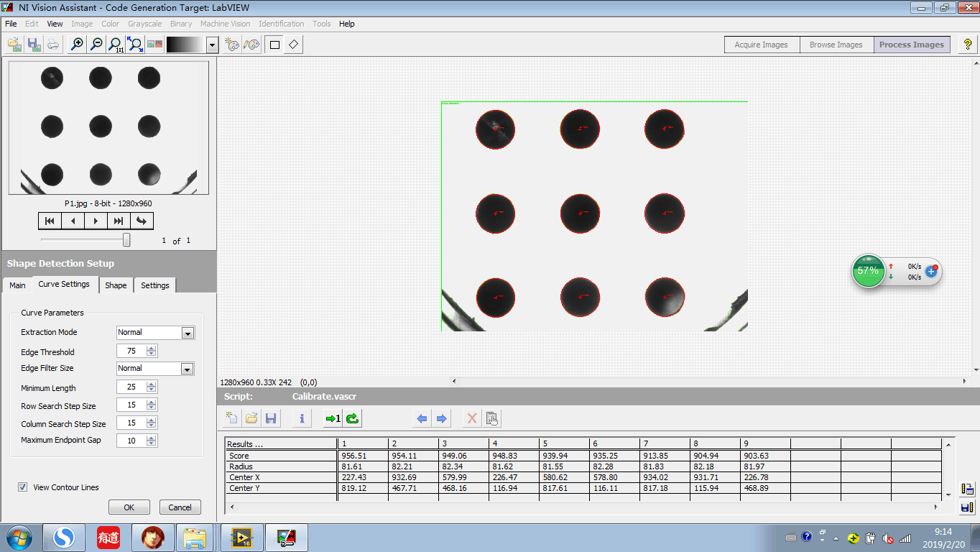Screen dimensions: 980x552
Task: Activate the rectangle ROI tool
Action: [274, 44]
